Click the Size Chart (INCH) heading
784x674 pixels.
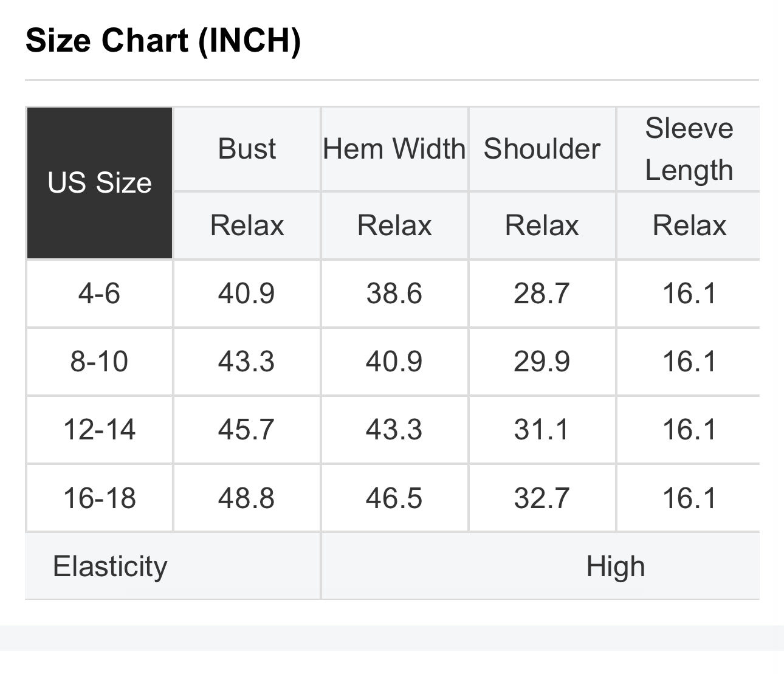(163, 41)
